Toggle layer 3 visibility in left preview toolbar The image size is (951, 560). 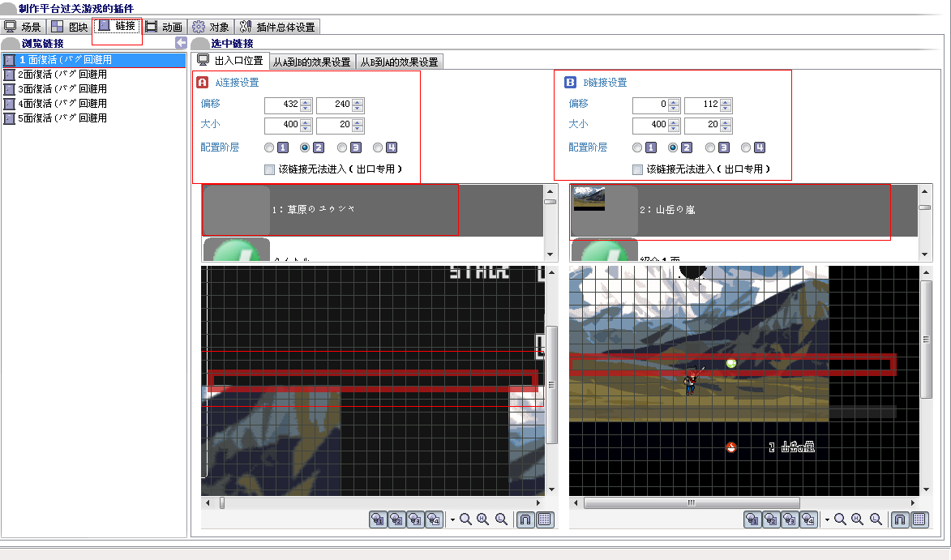415,519
